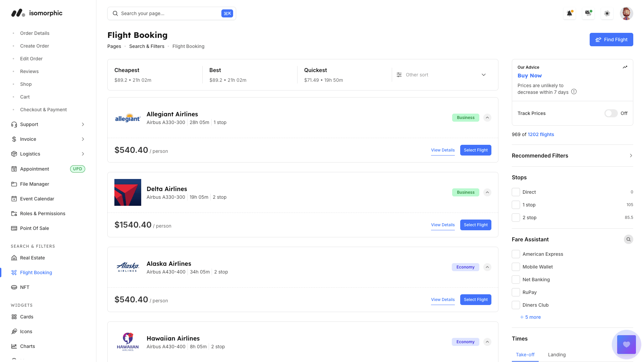The height and width of the screenshot is (362, 644).
Task: Click the Fare Assistant search icon
Action: pyautogui.click(x=628, y=239)
